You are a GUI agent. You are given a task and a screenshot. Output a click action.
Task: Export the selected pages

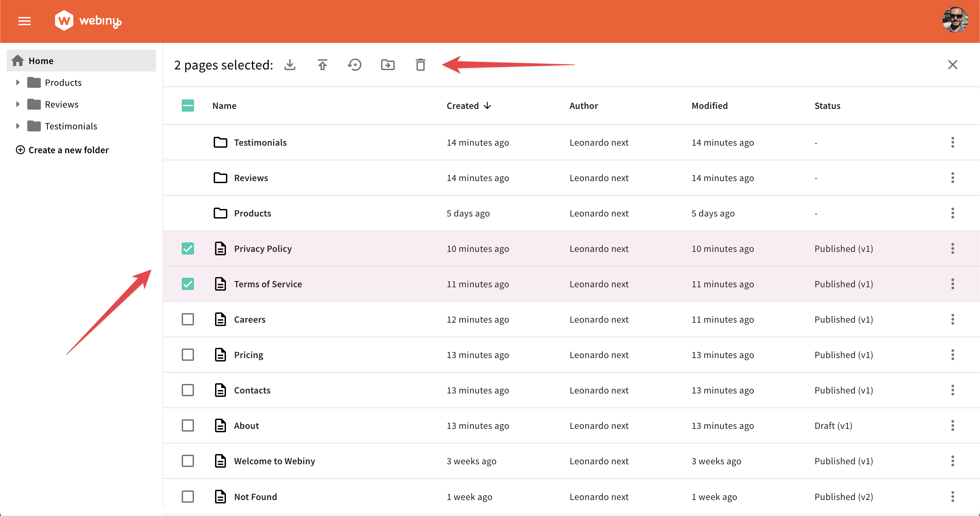coord(290,65)
